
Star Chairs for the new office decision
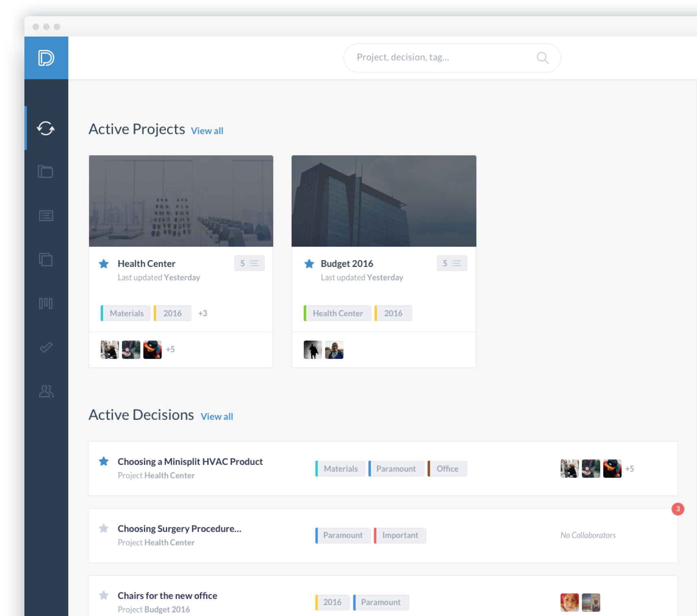click(x=104, y=595)
